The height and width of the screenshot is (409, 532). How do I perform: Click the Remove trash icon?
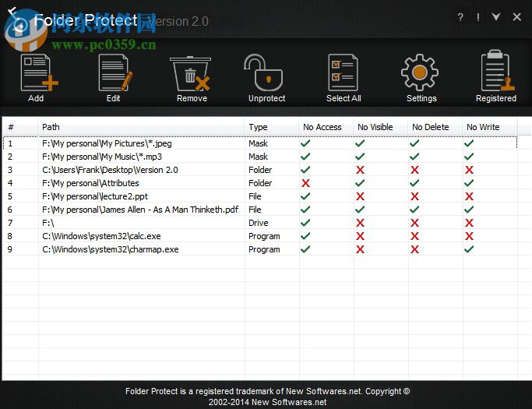tap(191, 73)
